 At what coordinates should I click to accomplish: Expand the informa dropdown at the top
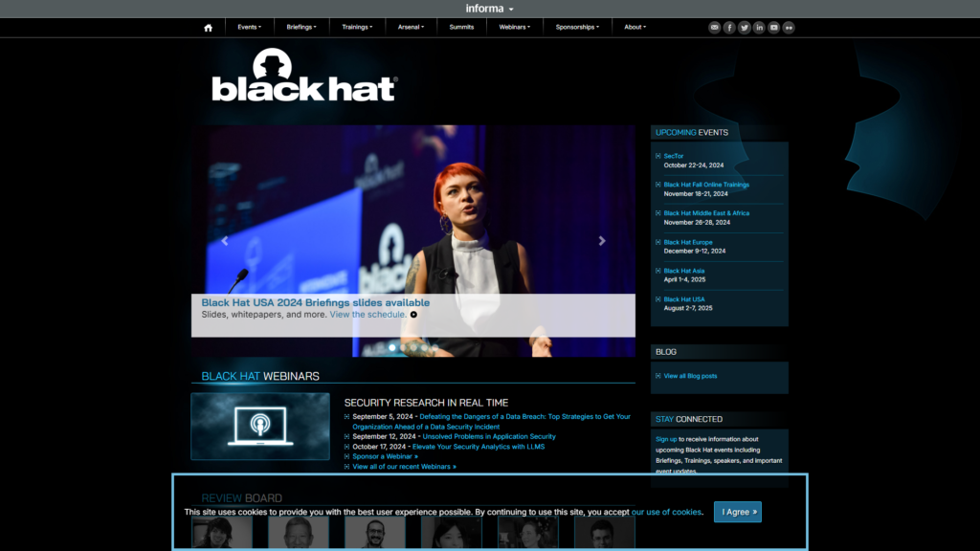(x=489, y=9)
